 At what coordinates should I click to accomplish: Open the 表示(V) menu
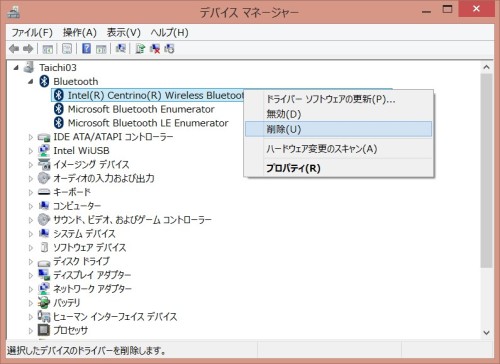pos(124,33)
